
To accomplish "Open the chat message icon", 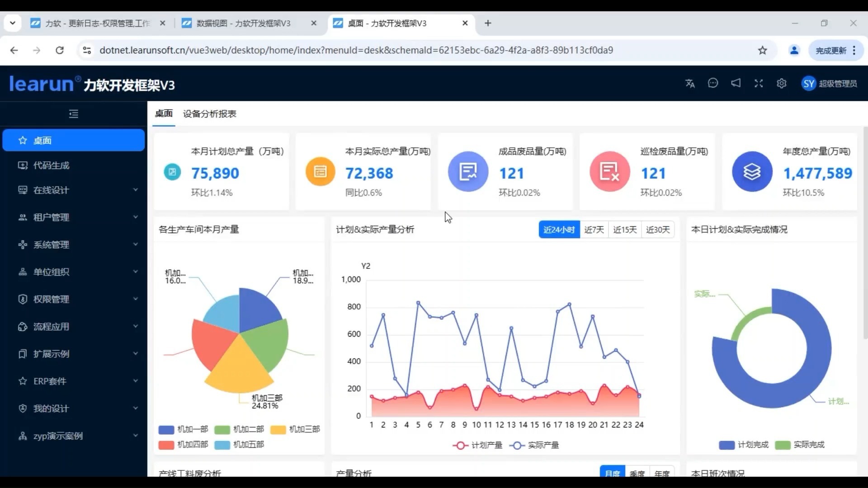I will click(713, 84).
